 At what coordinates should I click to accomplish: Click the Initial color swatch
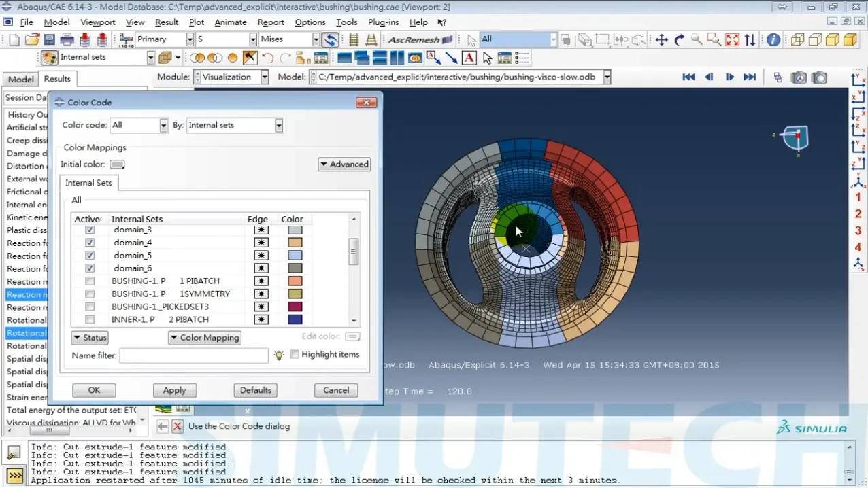117,164
